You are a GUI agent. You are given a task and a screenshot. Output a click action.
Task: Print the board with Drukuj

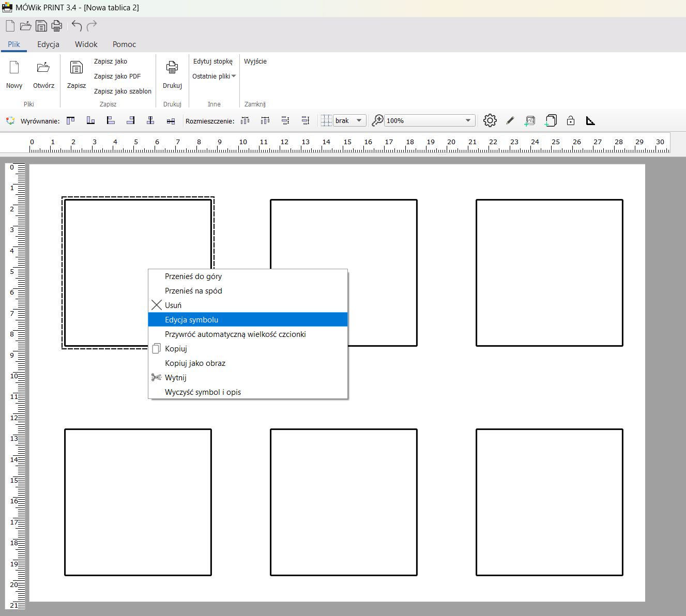click(172, 74)
